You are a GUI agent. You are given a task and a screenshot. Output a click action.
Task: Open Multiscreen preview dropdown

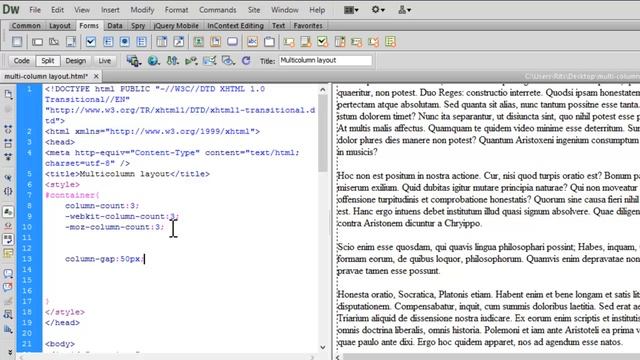click(133, 61)
